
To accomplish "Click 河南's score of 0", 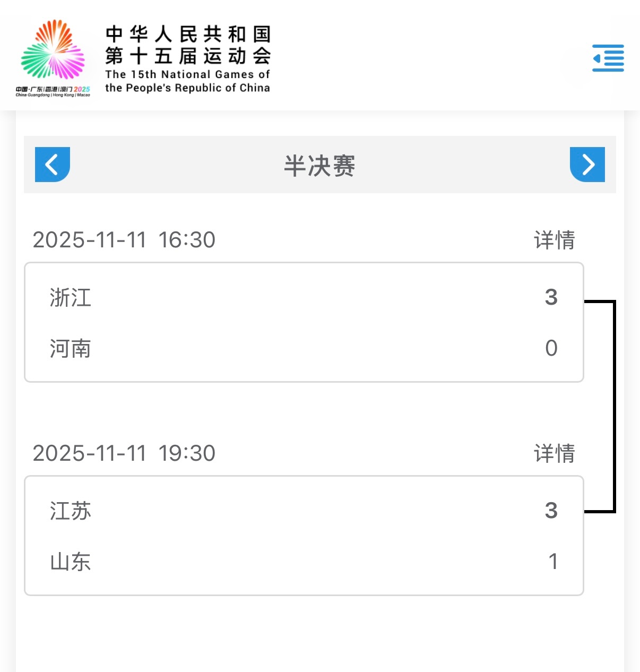I will [x=551, y=348].
